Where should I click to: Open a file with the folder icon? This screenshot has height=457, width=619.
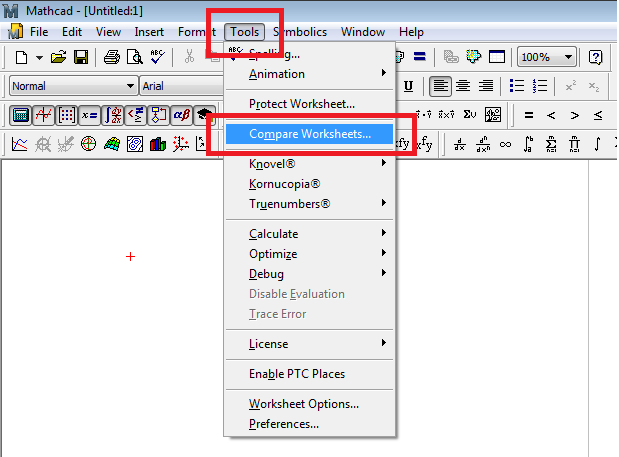pos(58,58)
